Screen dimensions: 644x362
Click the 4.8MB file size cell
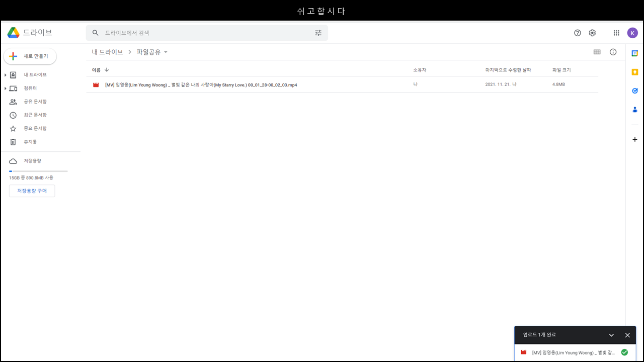click(x=558, y=84)
